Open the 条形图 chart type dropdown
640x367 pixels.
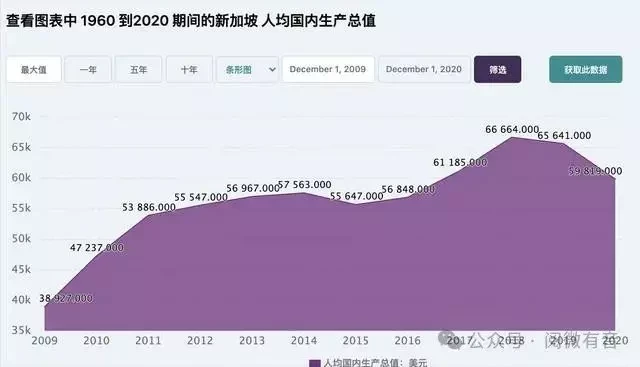247,69
